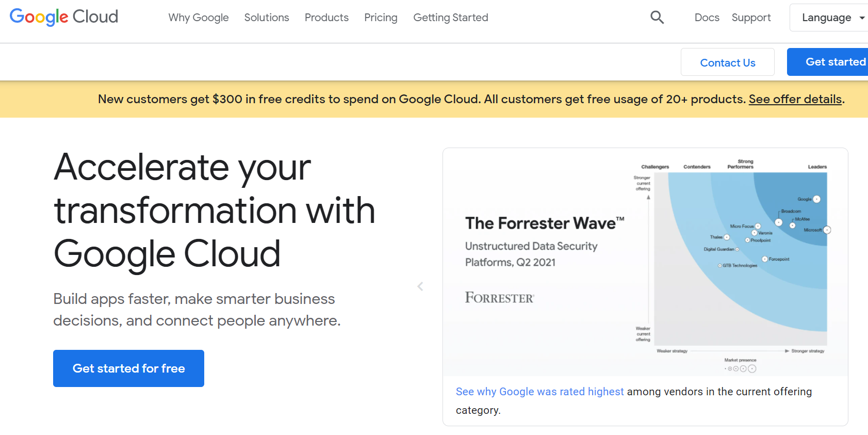Open Support link
This screenshot has width=868, height=435.
click(x=751, y=18)
